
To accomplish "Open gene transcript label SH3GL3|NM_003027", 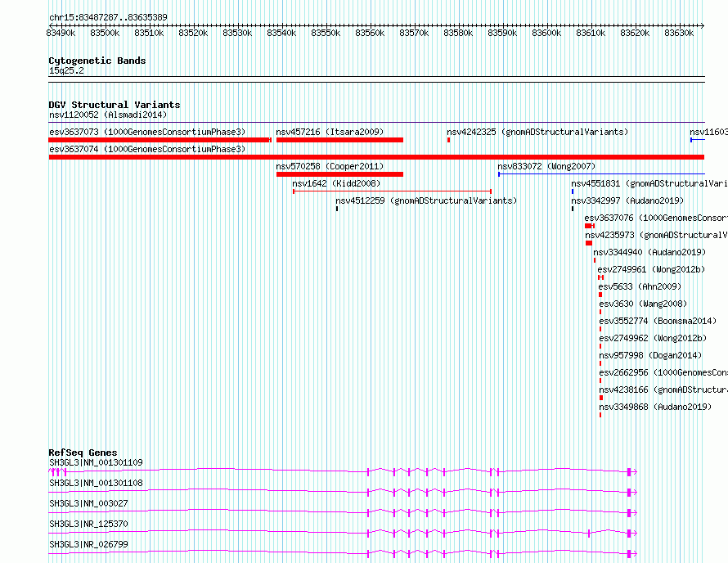I will (88, 503).
